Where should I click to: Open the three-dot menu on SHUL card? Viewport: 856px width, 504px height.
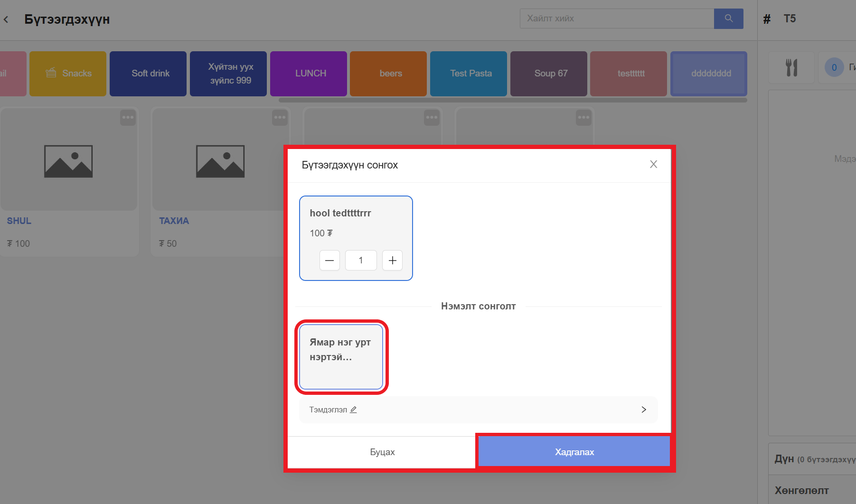point(128,117)
